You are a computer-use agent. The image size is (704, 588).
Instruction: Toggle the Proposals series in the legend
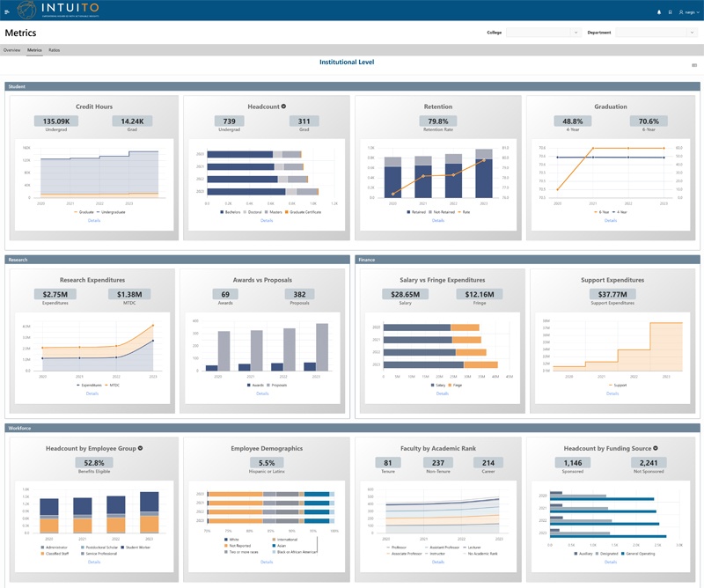pos(276,385)
